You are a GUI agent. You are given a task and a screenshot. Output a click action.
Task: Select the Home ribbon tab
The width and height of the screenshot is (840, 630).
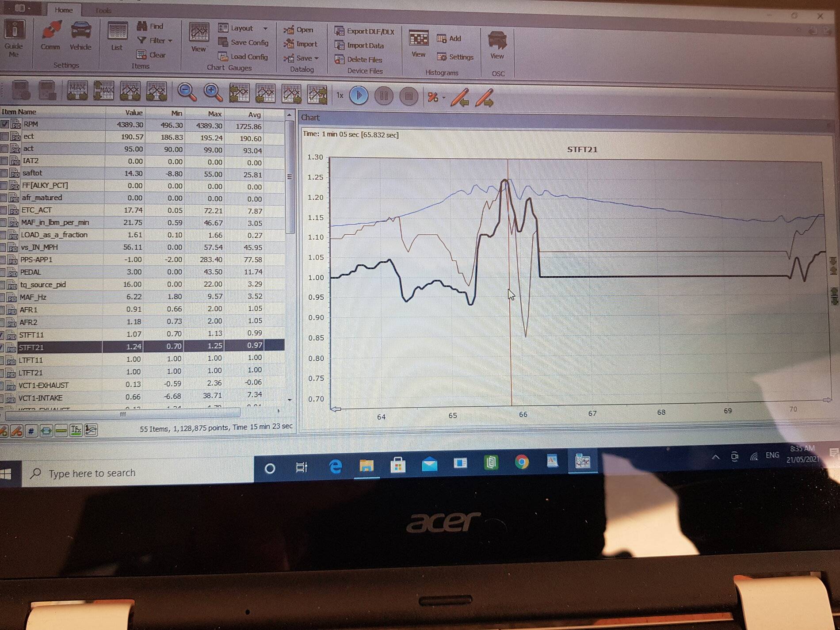click(x=64, y=10)
